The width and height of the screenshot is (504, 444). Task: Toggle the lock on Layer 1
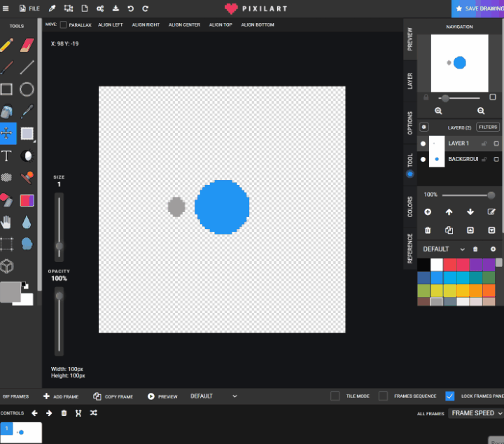click(x=484, y=144)
